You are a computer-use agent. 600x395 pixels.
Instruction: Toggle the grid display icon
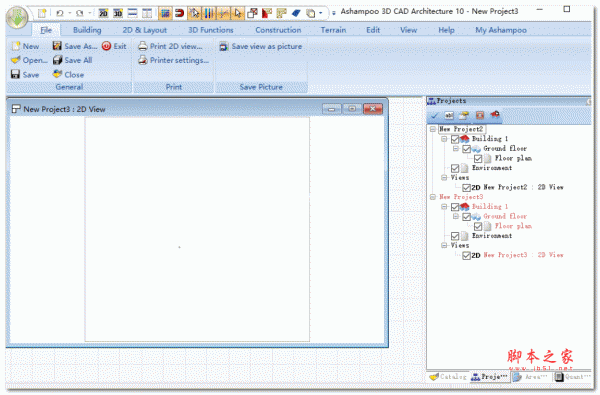(x=165, y=13)
